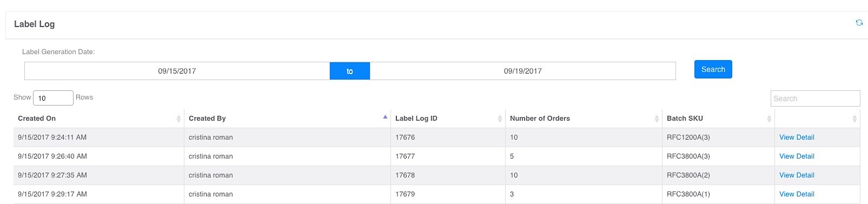Click the refresh icon in Label Log header

pos(859,23)
